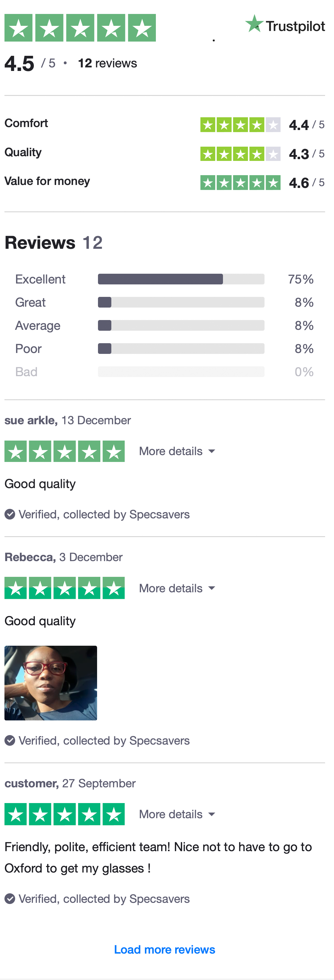Click sue arkle's five-star rating
The image size is (334, 980).
[x=65, y=451]
